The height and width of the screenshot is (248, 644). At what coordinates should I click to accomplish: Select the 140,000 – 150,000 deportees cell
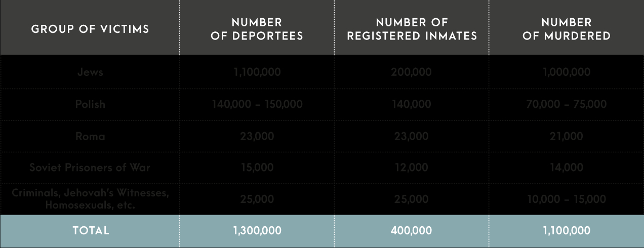[257, 104]
